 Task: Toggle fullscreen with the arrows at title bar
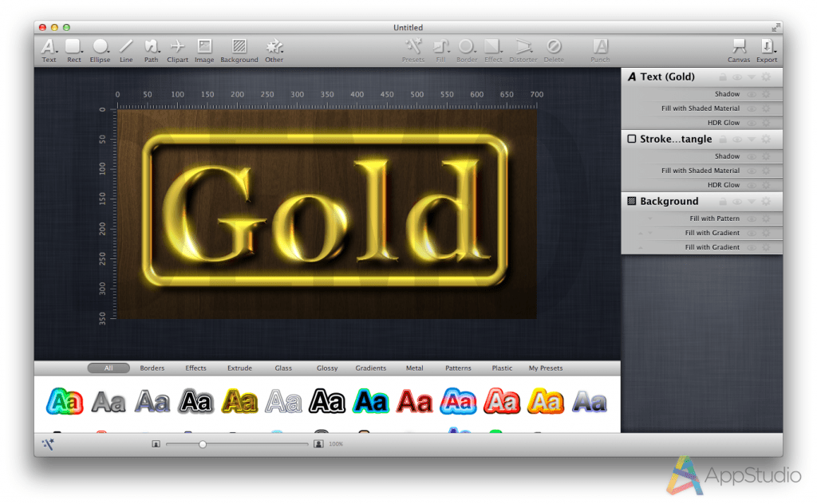pos(776,27)
